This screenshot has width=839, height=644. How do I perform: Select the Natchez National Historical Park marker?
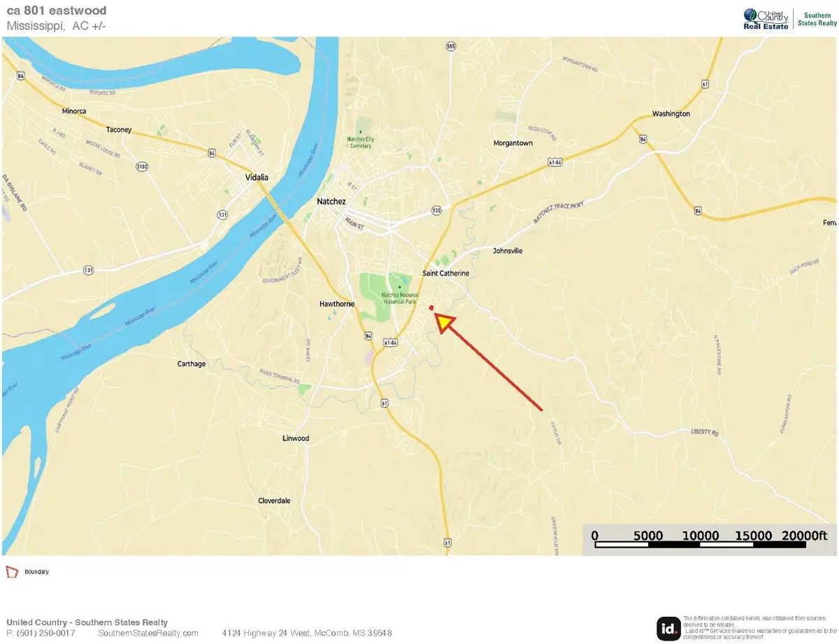399,287
